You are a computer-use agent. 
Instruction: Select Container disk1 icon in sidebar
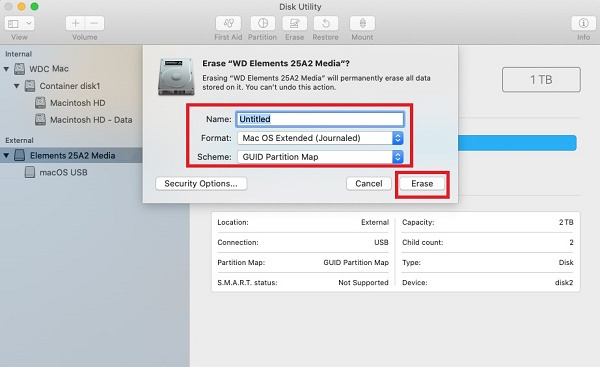30,86
